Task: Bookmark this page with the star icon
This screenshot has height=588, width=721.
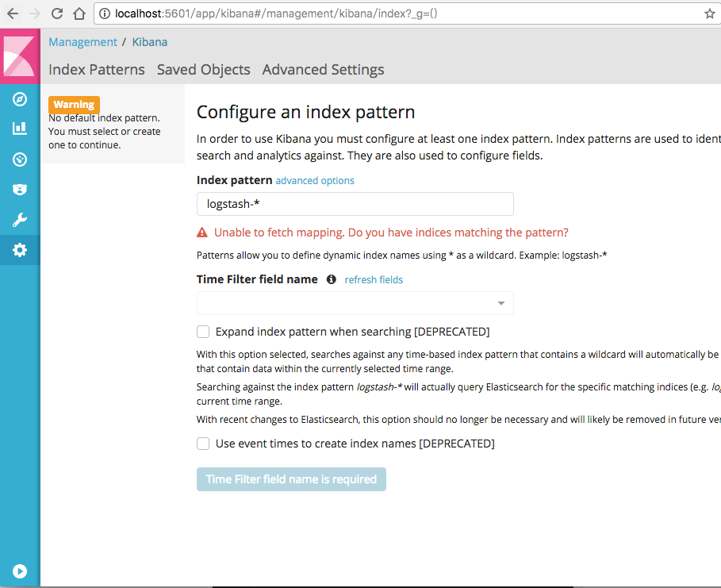Action: coord(710,13)
